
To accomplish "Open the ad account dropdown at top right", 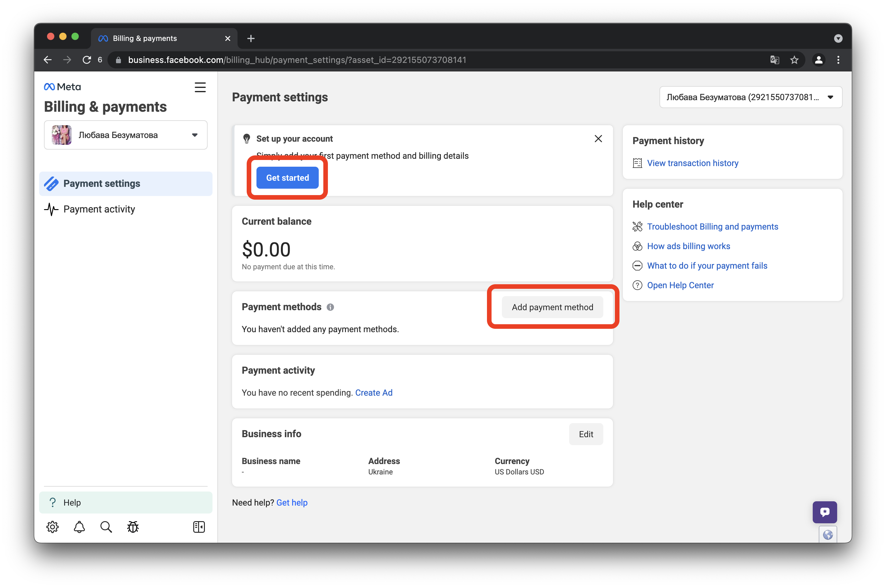I will tap(751, 97).
